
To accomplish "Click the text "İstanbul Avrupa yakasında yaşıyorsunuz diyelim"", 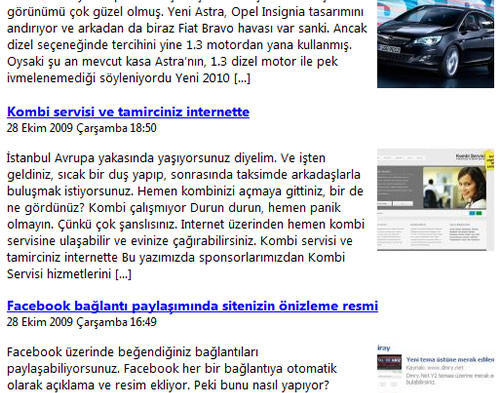I will tap(142, 158).
